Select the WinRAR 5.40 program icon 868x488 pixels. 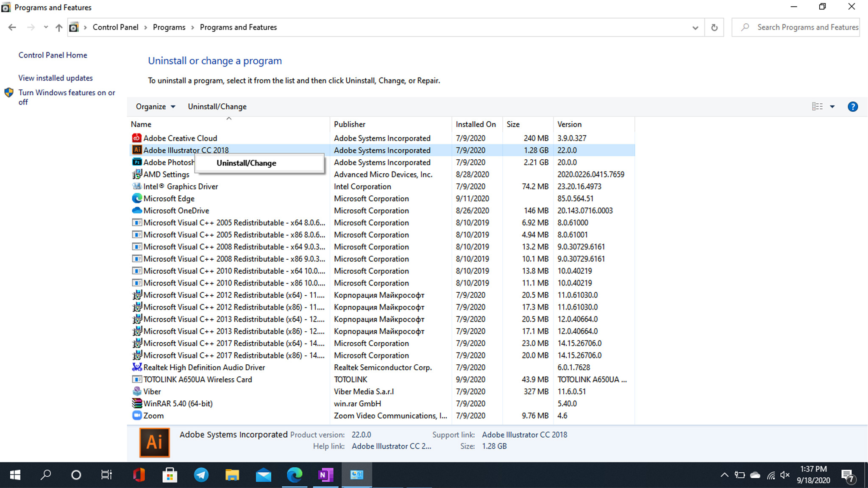coord(136,403)
